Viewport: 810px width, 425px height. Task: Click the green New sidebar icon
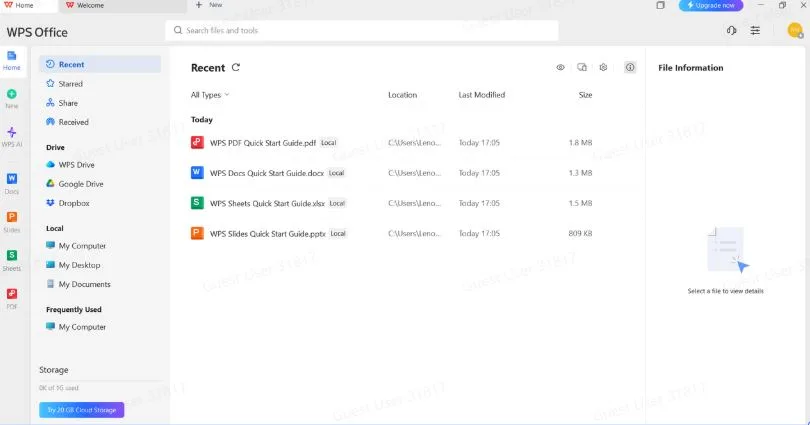(11, 99)
